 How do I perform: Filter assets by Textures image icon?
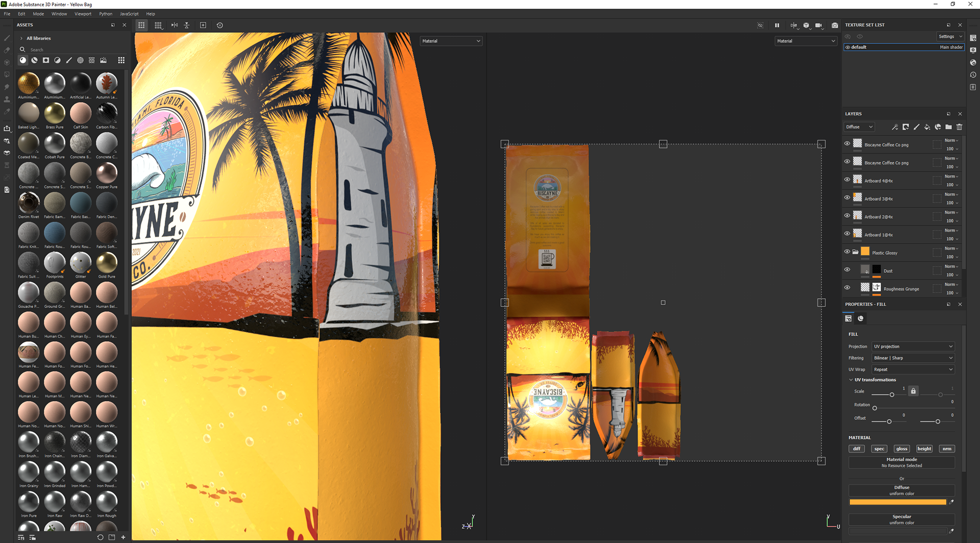pos(104,60)
